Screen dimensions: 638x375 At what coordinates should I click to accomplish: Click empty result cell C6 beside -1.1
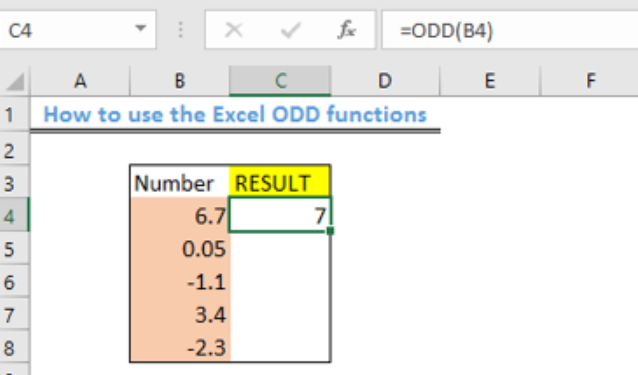click(280, 282)
